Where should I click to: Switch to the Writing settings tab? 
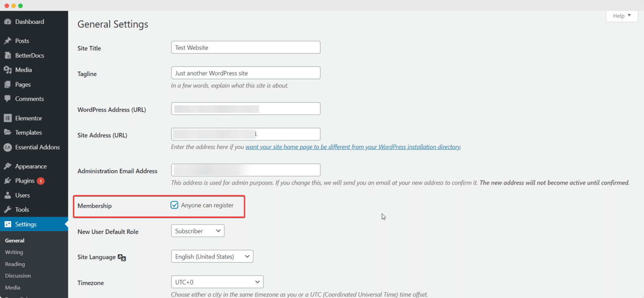[x=14, y=252]
